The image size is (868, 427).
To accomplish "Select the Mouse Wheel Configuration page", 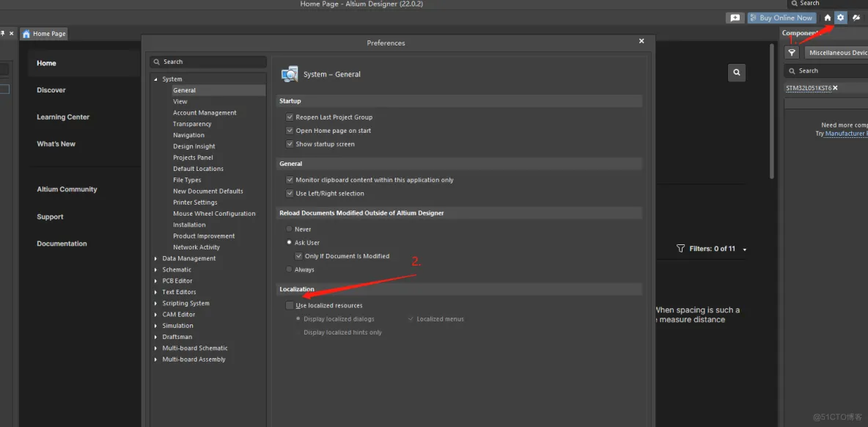I will (x=214, y=213).
